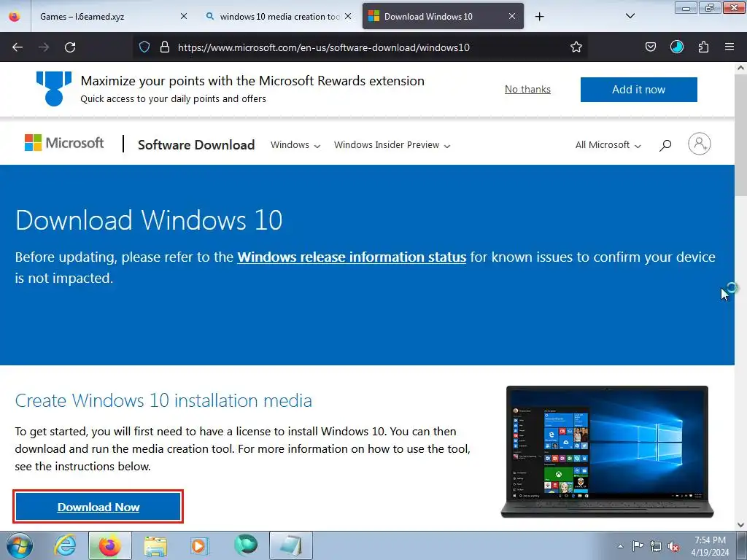747x560 pixels.
Task: Open the site search magnifier
Action: pos(665,145)
